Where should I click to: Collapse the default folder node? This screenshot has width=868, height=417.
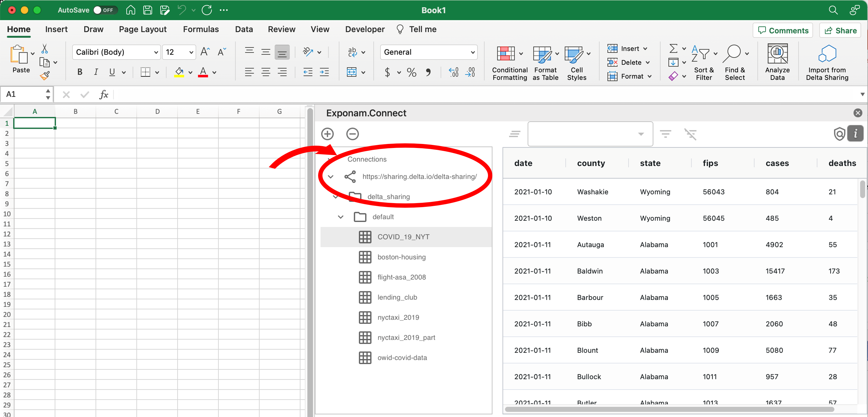(x=341, y=217)
